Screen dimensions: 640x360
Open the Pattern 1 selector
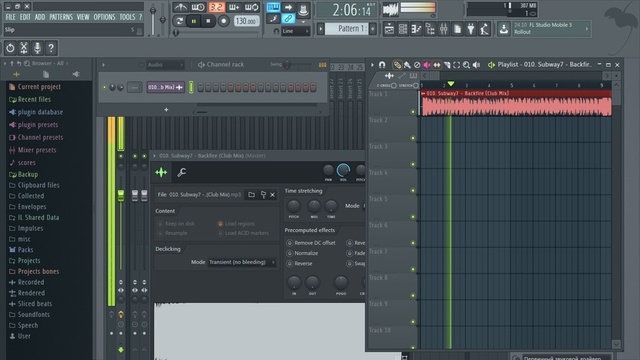tap(347, 29)
